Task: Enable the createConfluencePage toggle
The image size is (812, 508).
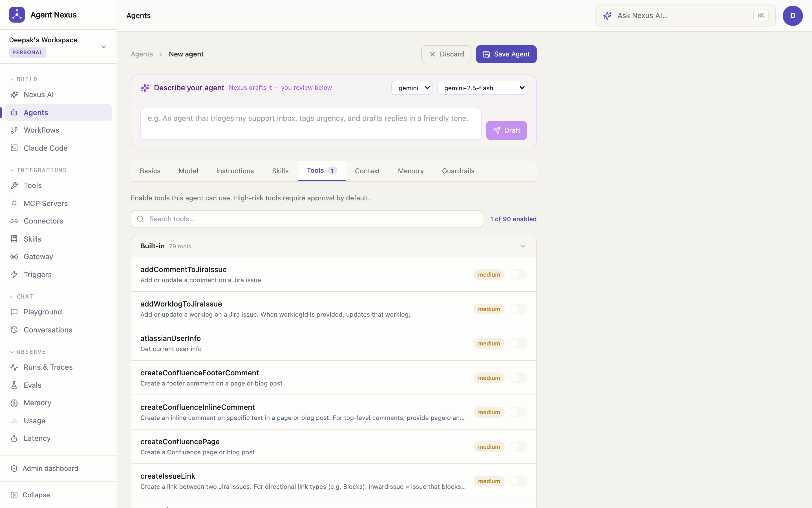Action: [518, 446]
